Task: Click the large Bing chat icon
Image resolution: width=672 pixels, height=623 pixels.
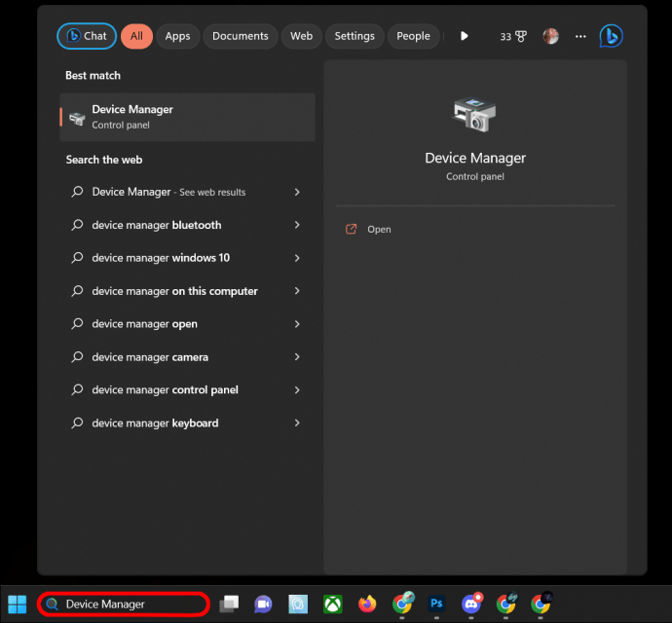Action: coord(612,36)
